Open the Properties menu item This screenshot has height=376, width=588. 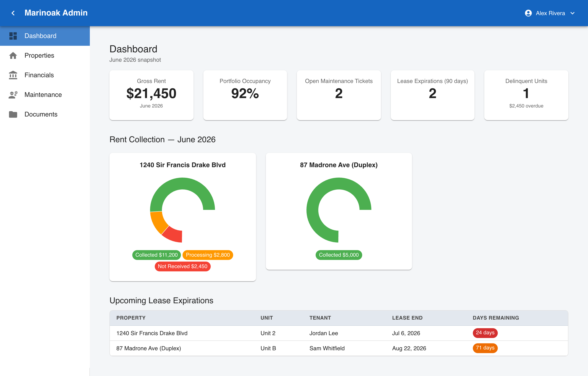(x=45, y=56)
